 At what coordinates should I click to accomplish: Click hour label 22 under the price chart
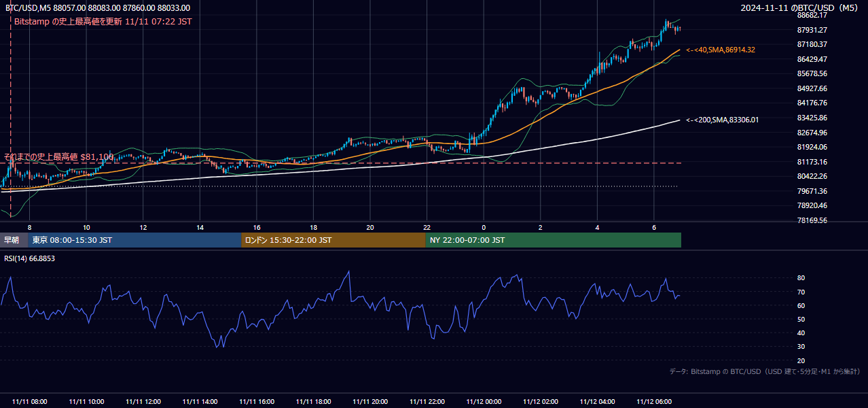(427, 227)
